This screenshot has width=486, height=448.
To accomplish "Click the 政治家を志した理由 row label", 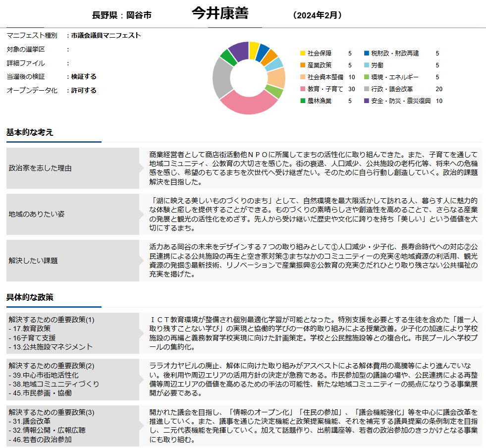I will click(40, 168).
